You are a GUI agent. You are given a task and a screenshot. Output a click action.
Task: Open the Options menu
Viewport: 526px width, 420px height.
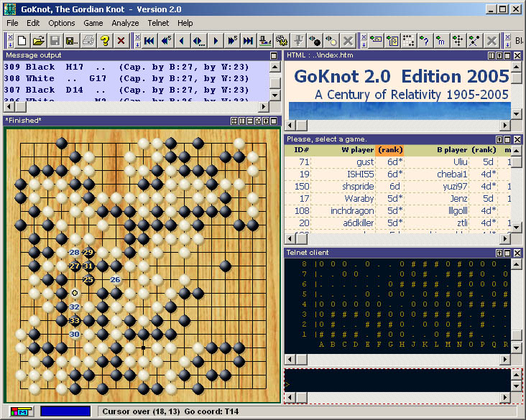[62, 23]
